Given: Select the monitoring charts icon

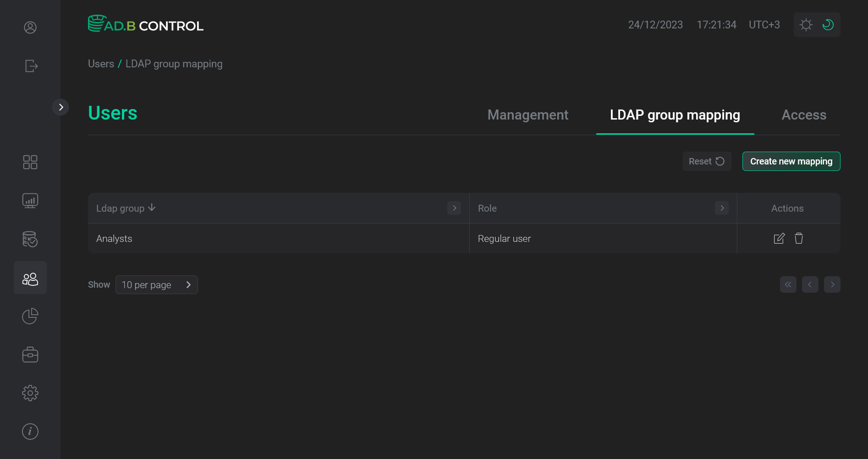Looking at the screenshot, I should [30, 200].
